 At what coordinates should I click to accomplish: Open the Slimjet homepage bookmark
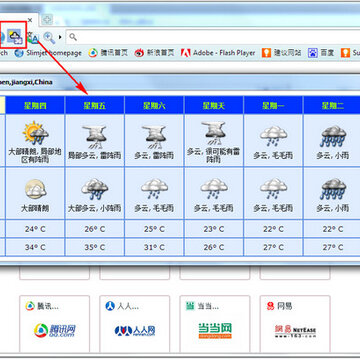48,53
